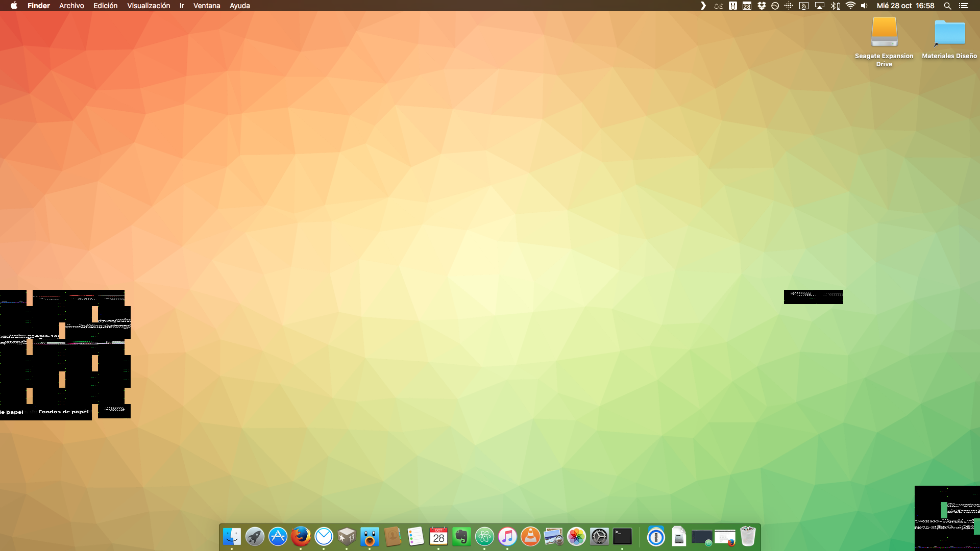Viewport: 980px width, 551px height.
Task: Launch iTunes from the Dock
Action: [x=507, y=537]
